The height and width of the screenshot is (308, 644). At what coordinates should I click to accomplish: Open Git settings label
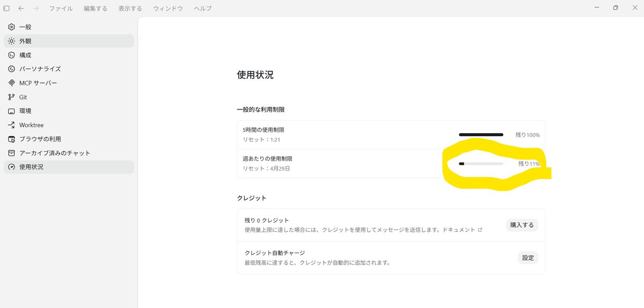point(23,97)
